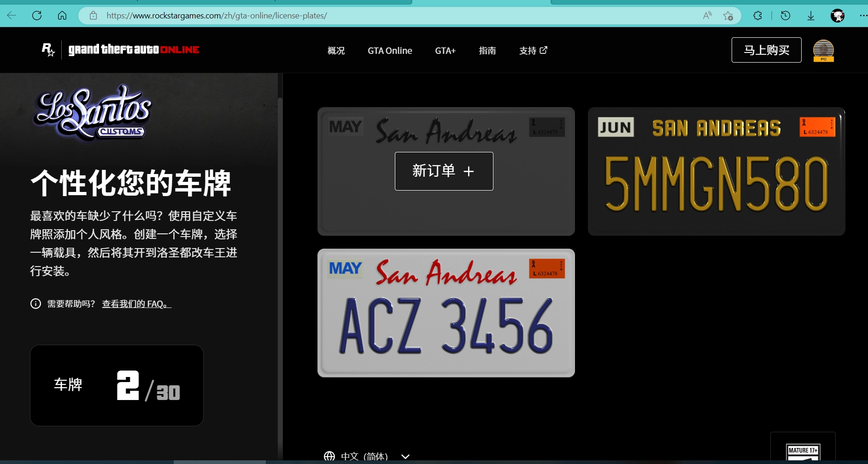Open the FAQ link 查看我们的 FAQ
Image resolution: width=868 pixels, height=464 pixels.
click(136, 304)
